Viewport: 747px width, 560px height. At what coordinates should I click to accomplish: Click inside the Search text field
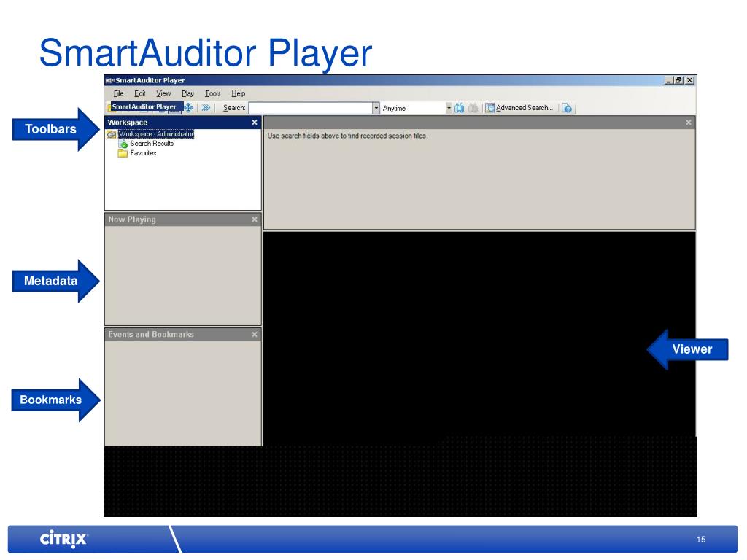point(311,108)
